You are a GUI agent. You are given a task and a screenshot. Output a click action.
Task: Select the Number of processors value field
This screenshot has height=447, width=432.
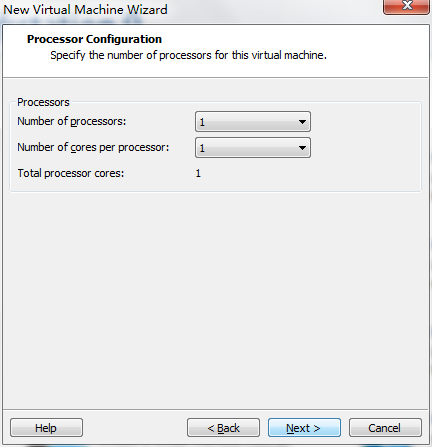point(253,122)
